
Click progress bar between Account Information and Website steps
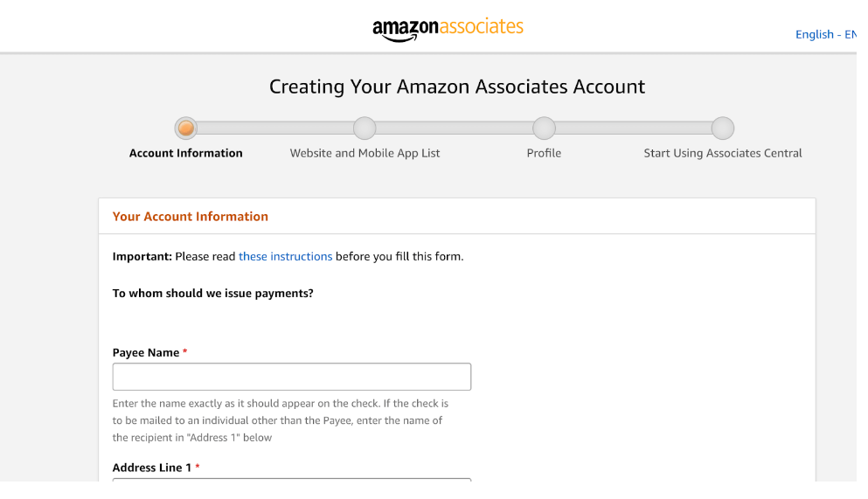pyautogui.click(x=274, y=128)
